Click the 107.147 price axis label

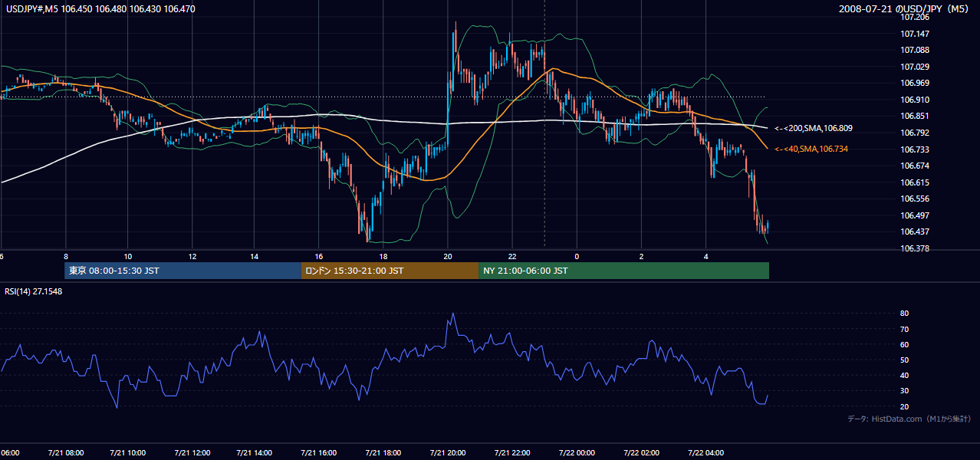tap(914, 34)
